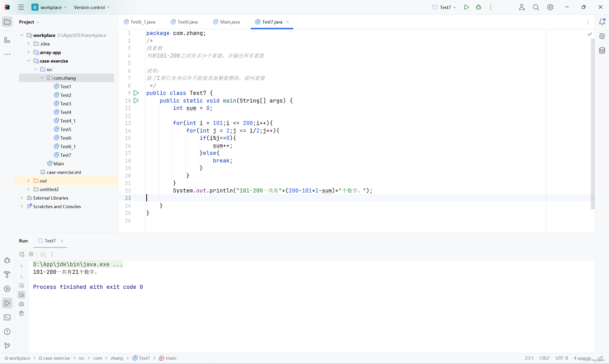
Task: Switch to Test6.java tab
Action: [x=184, y=22]
